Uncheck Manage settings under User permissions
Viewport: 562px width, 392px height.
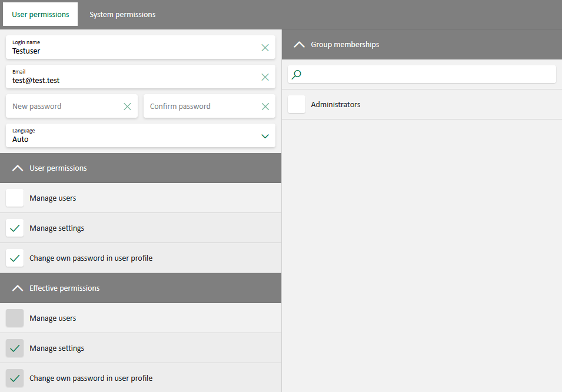click(x=15, y=228)
